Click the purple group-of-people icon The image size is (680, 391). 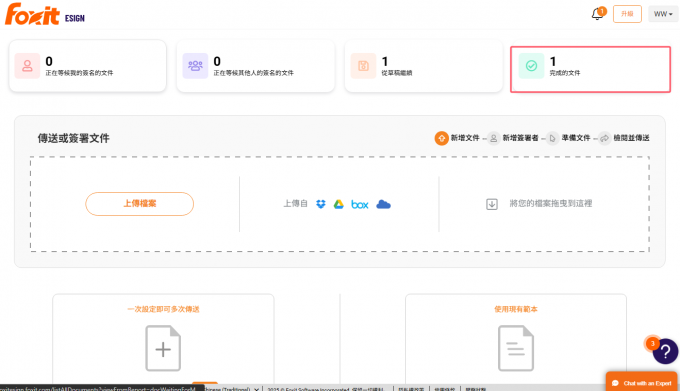click(195, 66)
